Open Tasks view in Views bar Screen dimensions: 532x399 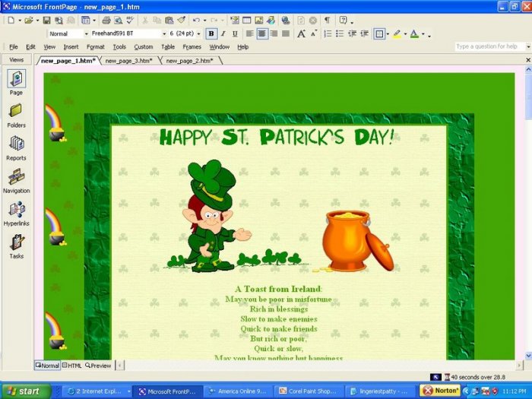[16, 247]
